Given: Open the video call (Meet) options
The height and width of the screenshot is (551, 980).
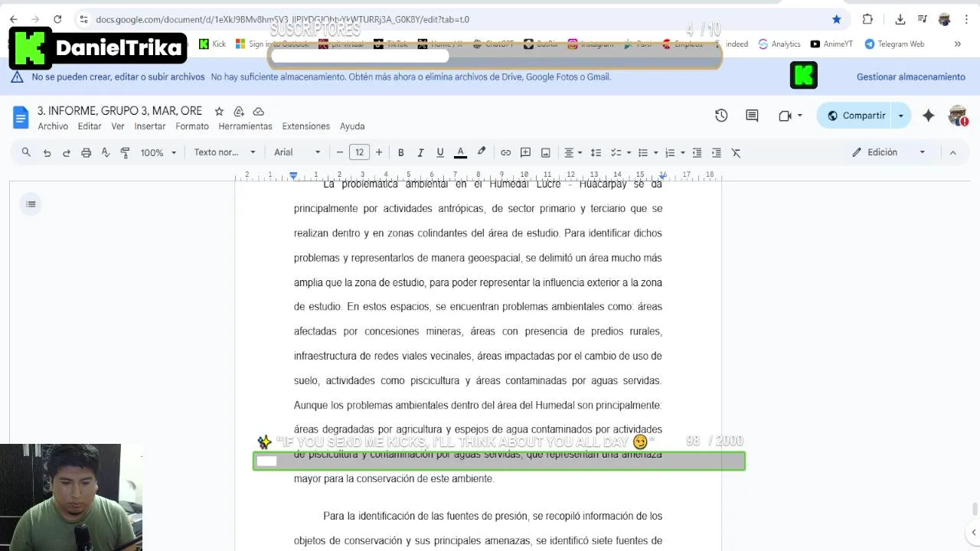Looking at the screenshot, I should tap(790, 116).
